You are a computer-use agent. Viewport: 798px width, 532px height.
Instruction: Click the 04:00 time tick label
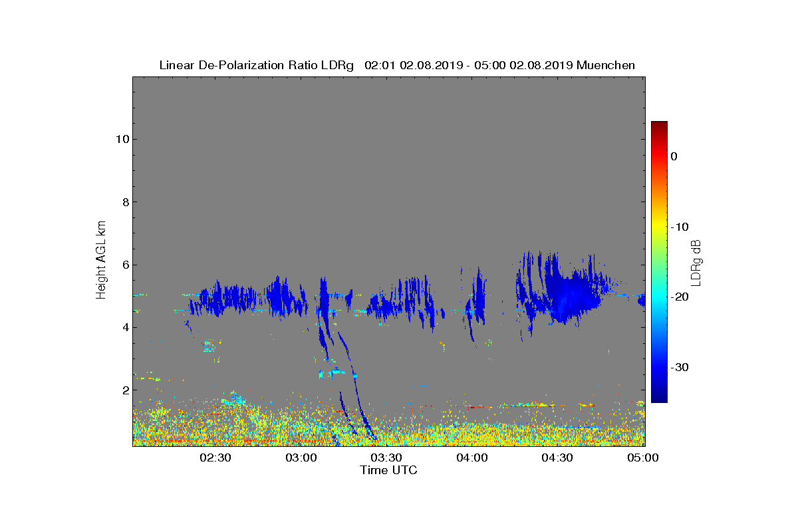(x=472, y=458)
